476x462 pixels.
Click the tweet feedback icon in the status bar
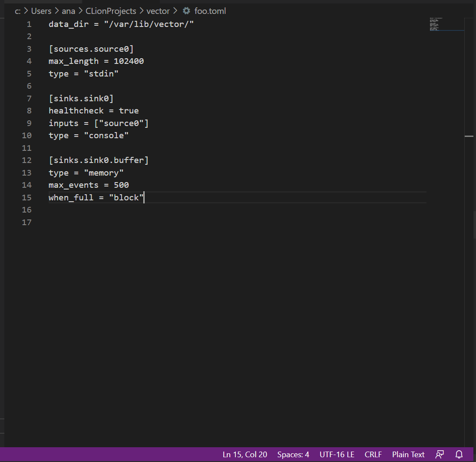pos(439,454)
